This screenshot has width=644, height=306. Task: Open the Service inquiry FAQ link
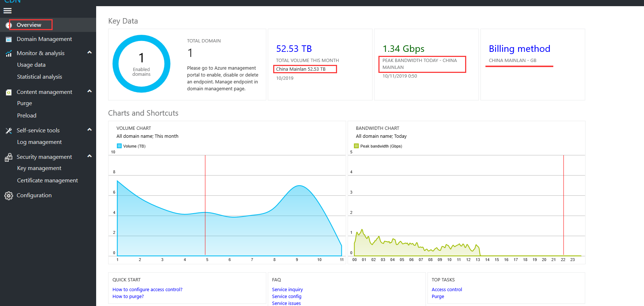coord(287,290)
